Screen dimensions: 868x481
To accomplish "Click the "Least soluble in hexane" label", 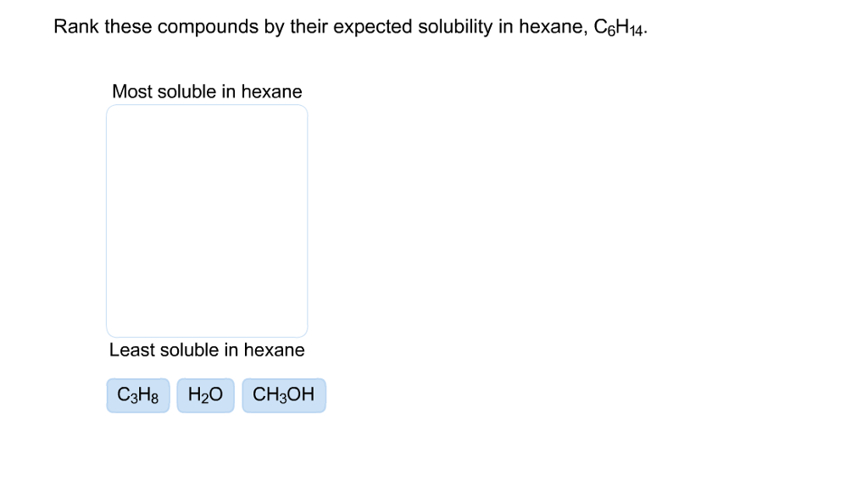I will 207,350.
